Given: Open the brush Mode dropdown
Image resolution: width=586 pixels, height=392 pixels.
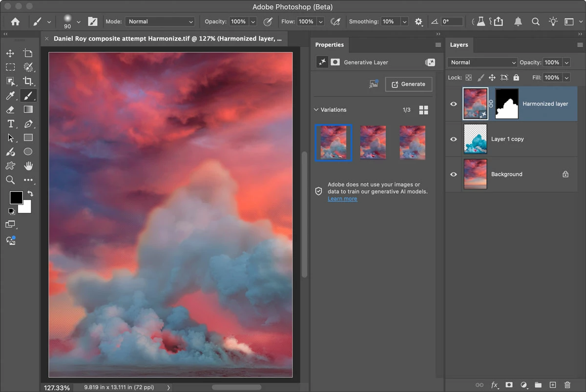Looking at the screenshot, I should (160, 21).
